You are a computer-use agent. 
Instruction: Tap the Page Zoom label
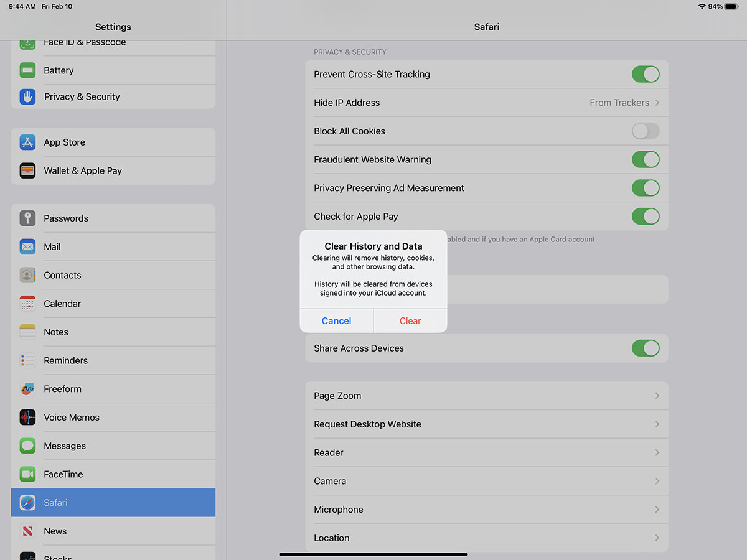(337, 396)
